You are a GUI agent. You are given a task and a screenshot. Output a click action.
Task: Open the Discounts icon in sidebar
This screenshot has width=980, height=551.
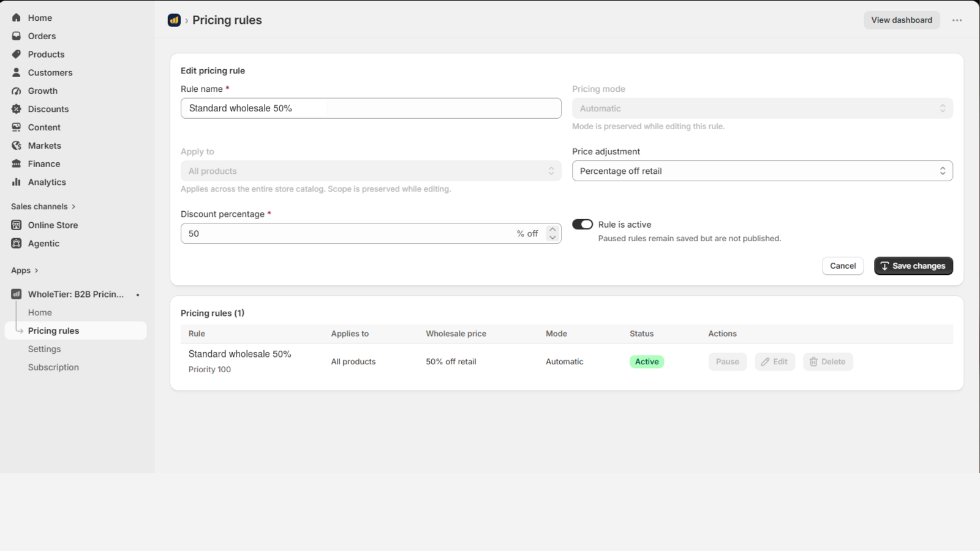point(17,109)
